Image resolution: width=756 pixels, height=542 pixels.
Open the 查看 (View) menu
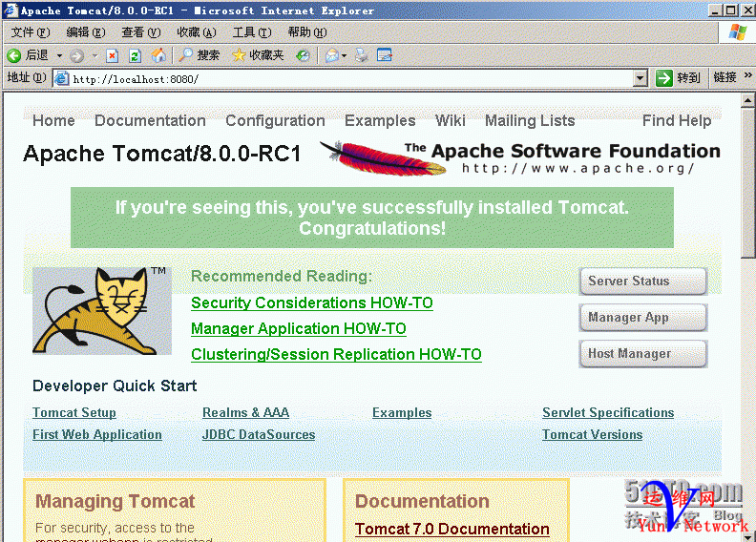140,32
